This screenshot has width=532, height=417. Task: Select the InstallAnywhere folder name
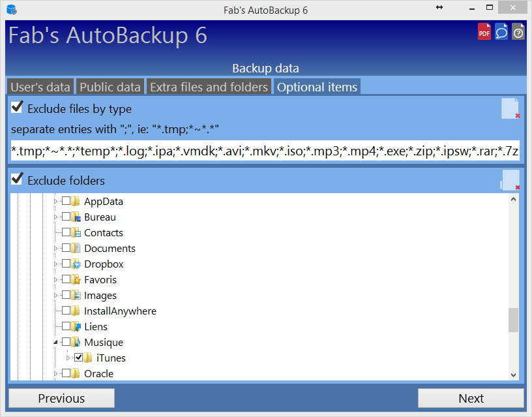(x=120, y=311)
